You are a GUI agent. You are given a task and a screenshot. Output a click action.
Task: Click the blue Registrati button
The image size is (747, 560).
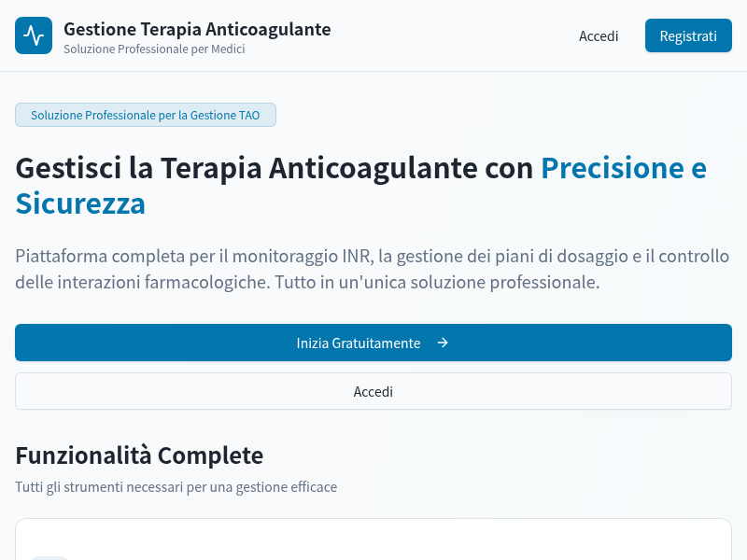[688, 35]
